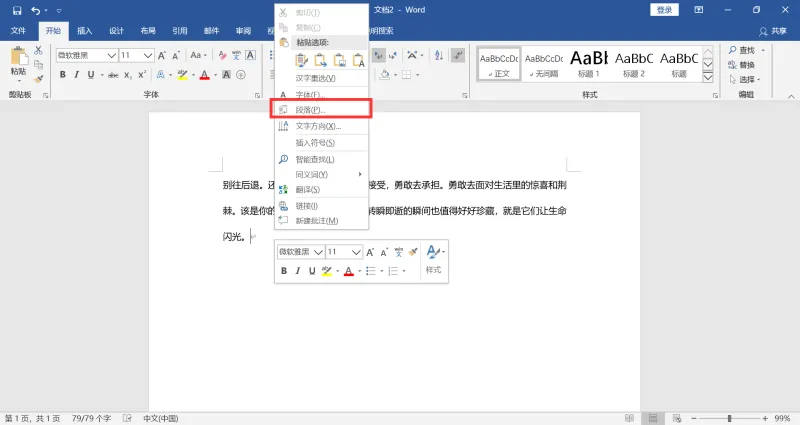Image resolution: width=800 pixels, height=425 pixels.
Task: Open the Change Case (Aa) dropdown
Action: coord(198,55)
